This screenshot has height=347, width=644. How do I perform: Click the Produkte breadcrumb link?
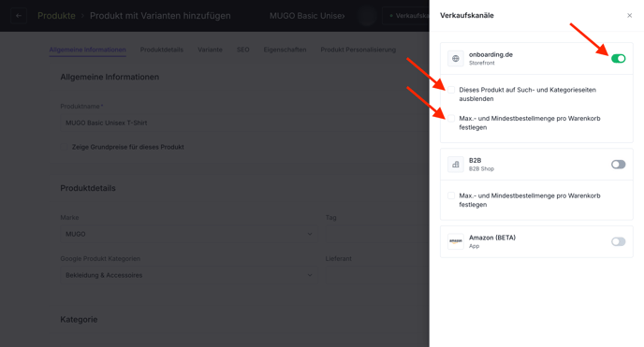pos(56,16)
